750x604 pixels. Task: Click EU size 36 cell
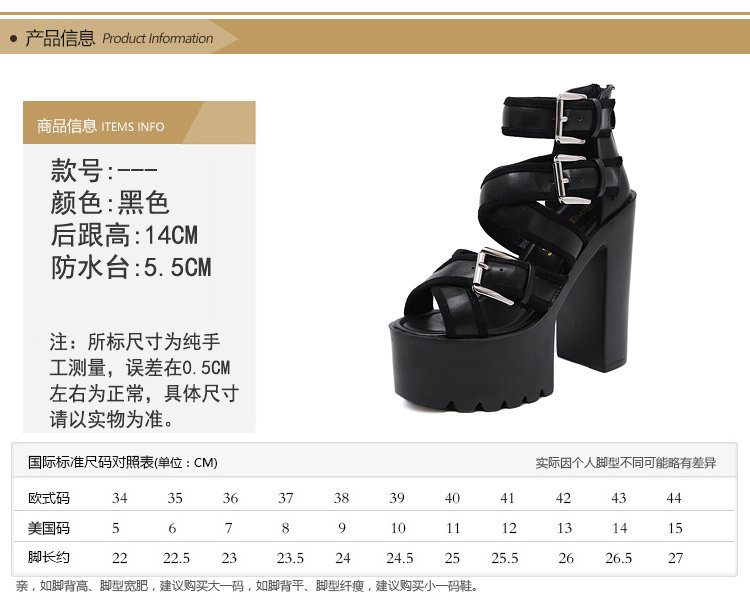[x=230, y=498]
